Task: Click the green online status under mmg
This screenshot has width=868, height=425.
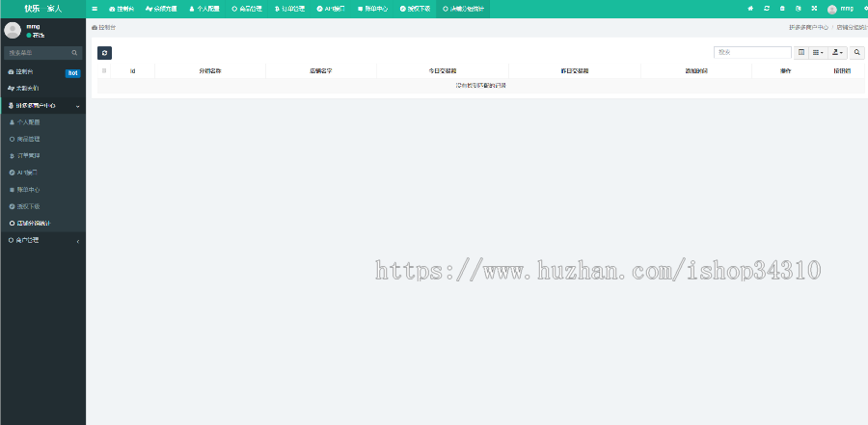Action: click(36, 36)
